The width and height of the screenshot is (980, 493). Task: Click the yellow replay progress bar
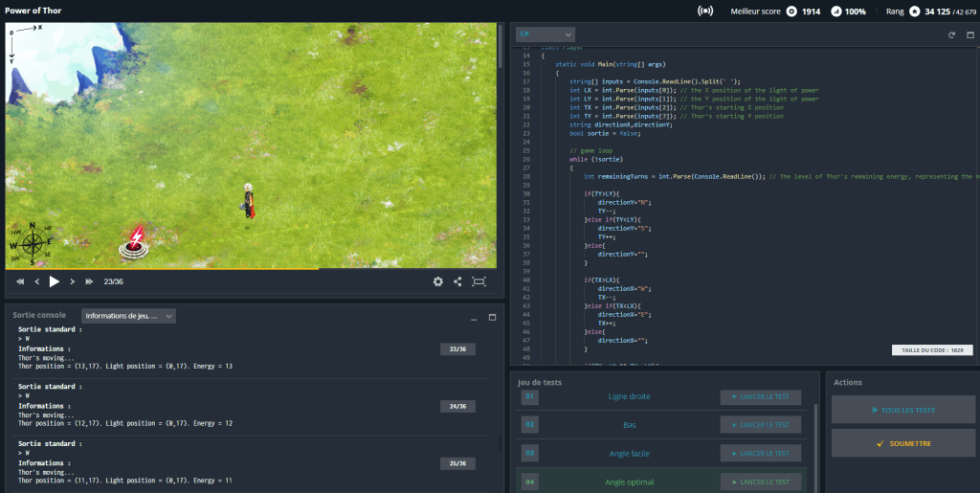click(x=163, y=269)
